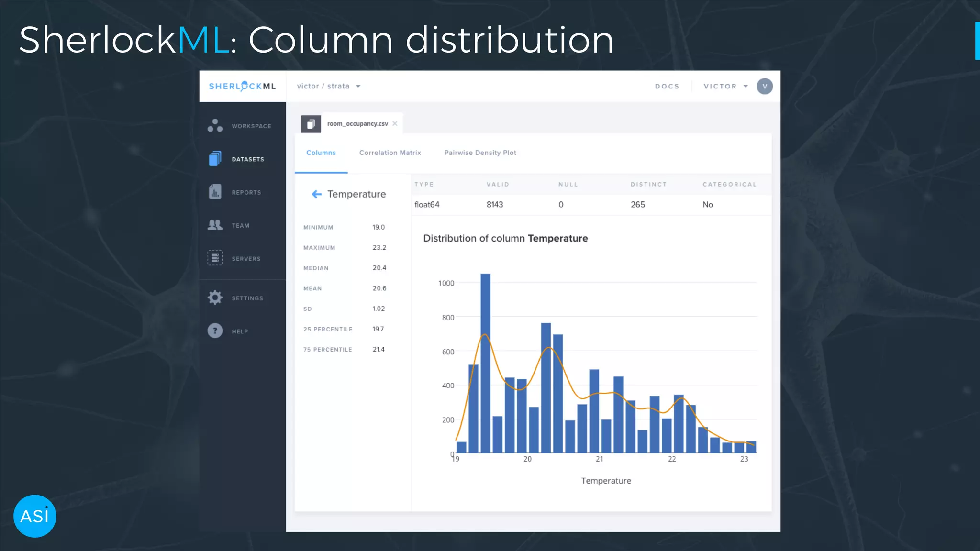Click the dataset files icon beside the tab

tap(311, 124)
